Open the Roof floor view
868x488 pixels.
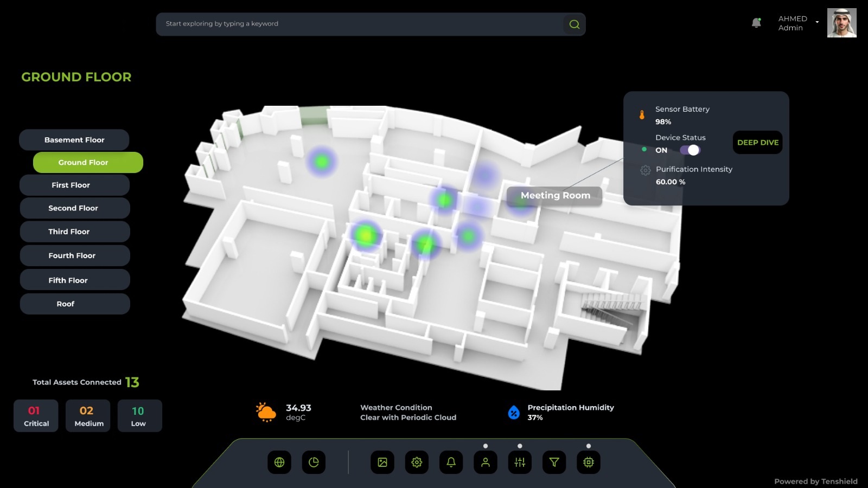coord(74,304)
